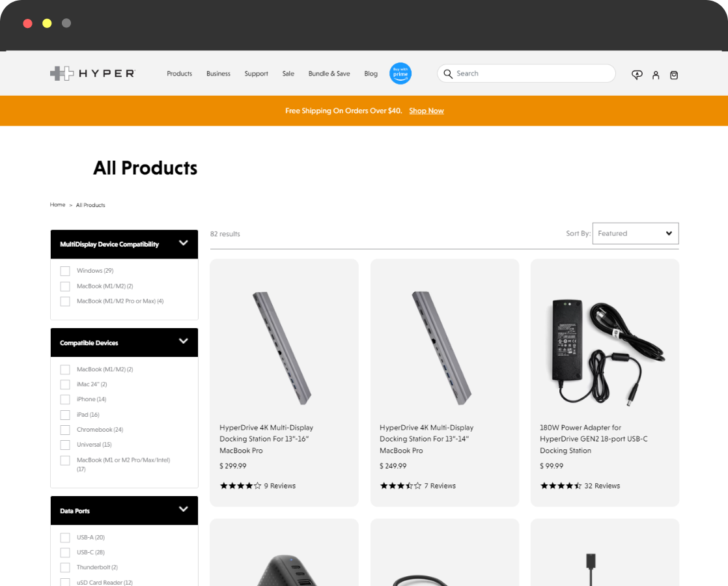Screen dimensions: 728x586
Task: Open the Products menu
Action: pos(179,74)
